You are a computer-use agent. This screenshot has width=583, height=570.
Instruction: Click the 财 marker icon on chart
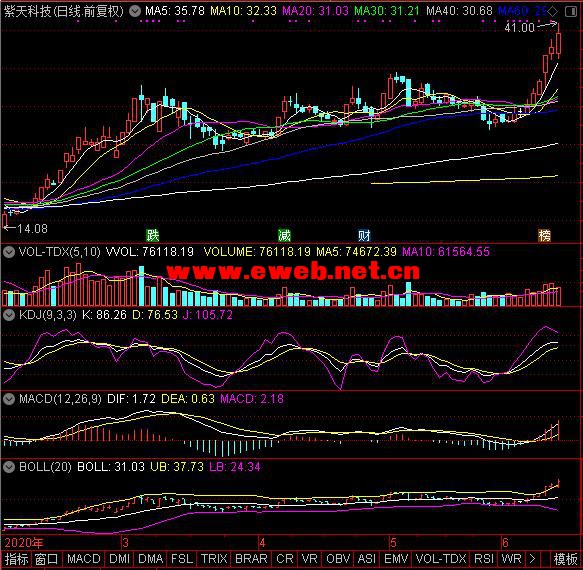click(x=364, y=235)
